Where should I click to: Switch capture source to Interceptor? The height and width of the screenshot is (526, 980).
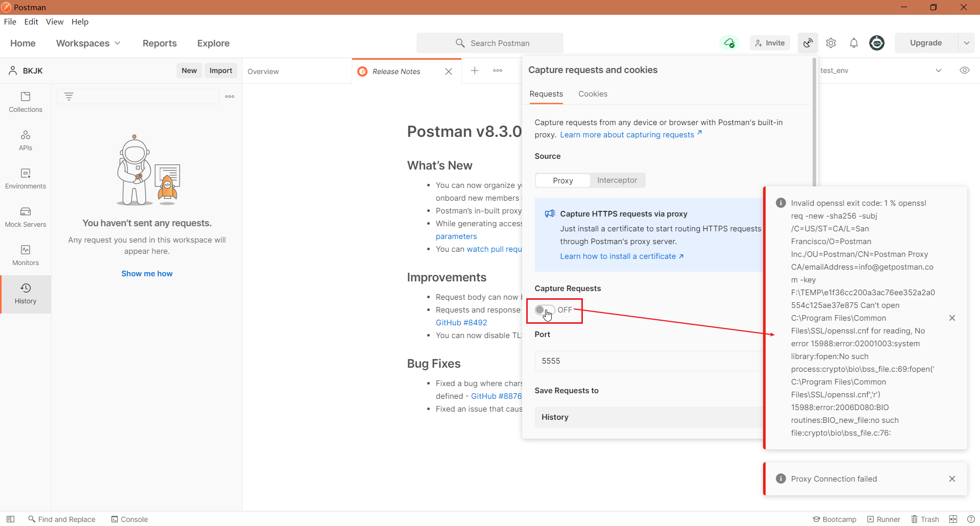point(617,180)
